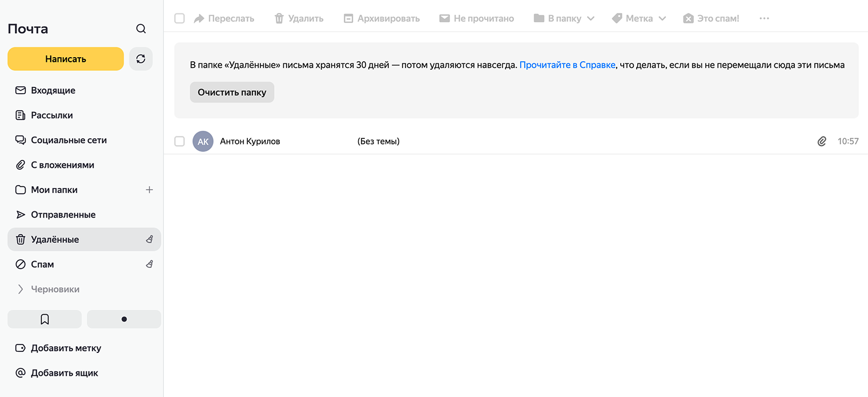
Task: Check the box for Антон Курилов's email
Action: (x=179, y=141)
